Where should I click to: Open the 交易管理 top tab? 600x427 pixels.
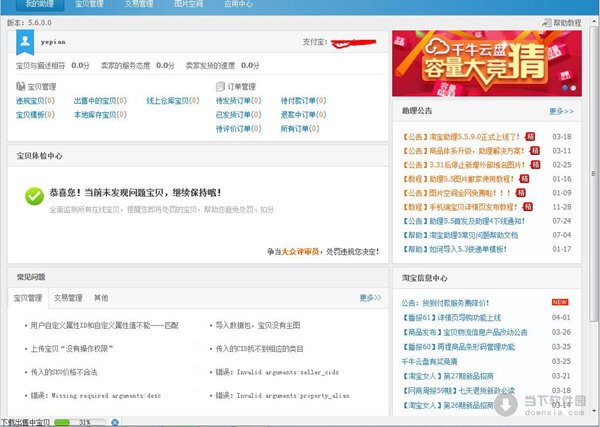coord(139,4)
